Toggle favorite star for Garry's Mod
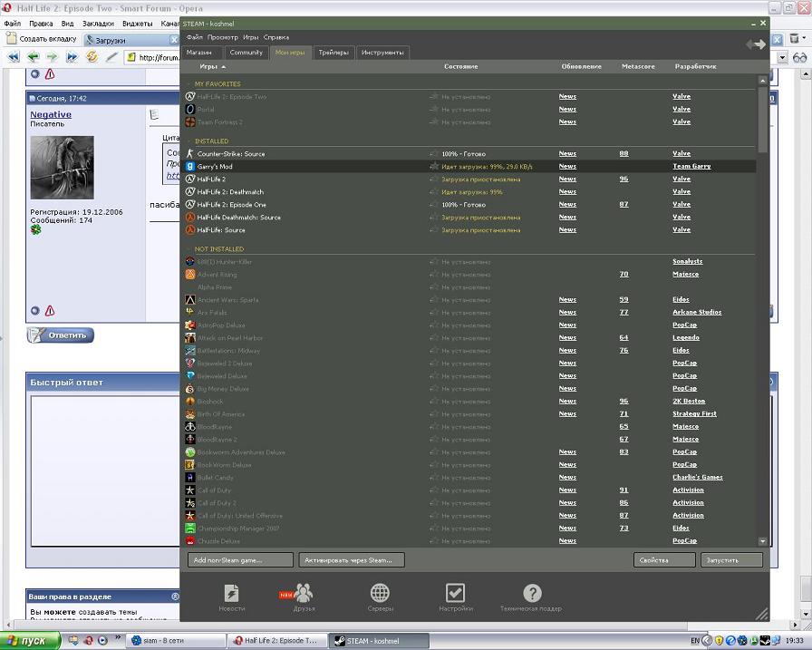812x650 pixels. 434,166
